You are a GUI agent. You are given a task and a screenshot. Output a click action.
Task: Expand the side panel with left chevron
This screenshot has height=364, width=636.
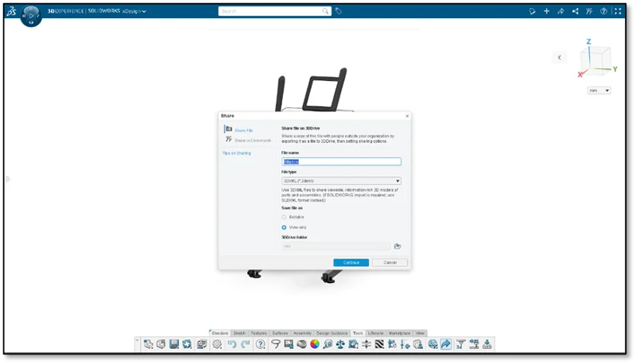560,57
